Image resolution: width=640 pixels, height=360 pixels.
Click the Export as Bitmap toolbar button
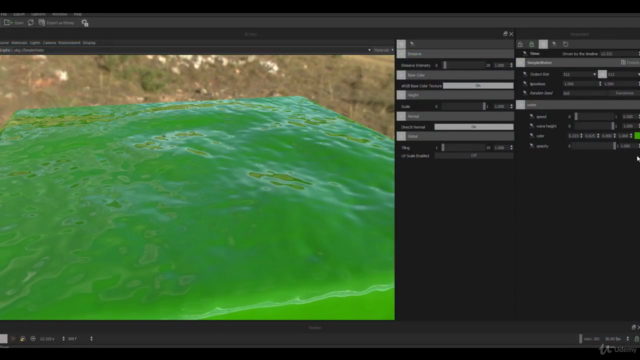coord(57,23)
